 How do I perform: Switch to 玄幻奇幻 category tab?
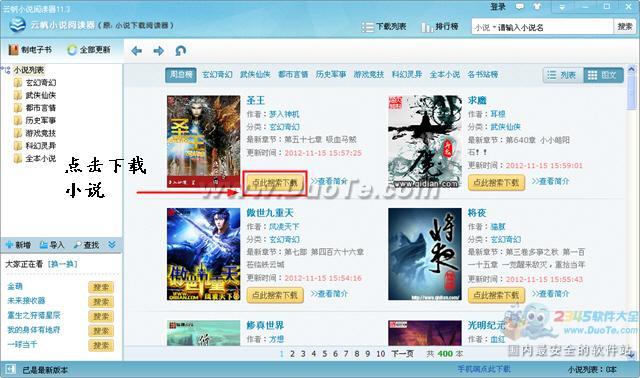click(218, 75)
